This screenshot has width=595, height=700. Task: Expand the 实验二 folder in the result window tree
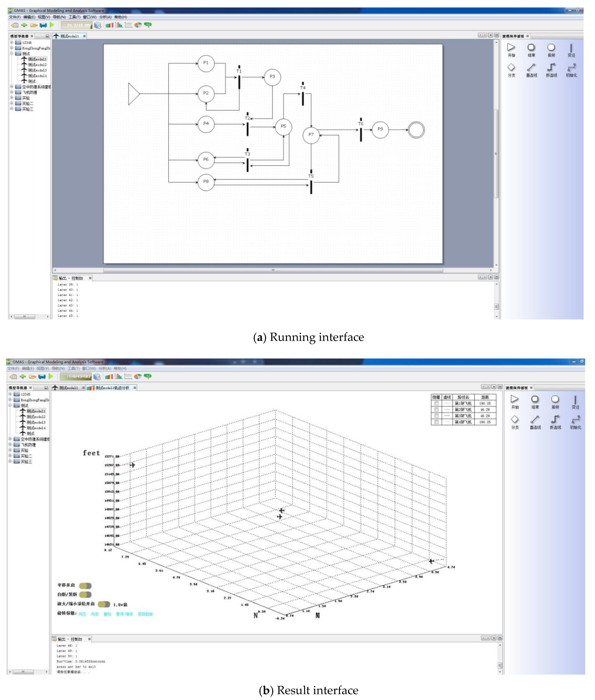10,456
